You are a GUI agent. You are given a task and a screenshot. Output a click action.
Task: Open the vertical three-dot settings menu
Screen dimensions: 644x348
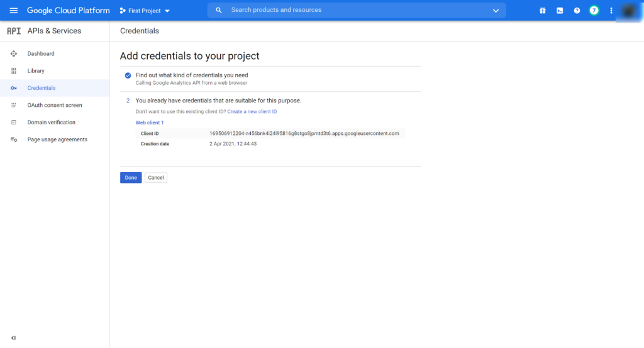611,11
